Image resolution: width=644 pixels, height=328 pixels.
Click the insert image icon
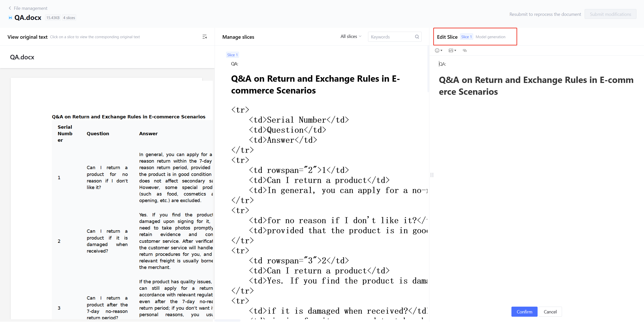pyautogui.click(x=451, y=51)
